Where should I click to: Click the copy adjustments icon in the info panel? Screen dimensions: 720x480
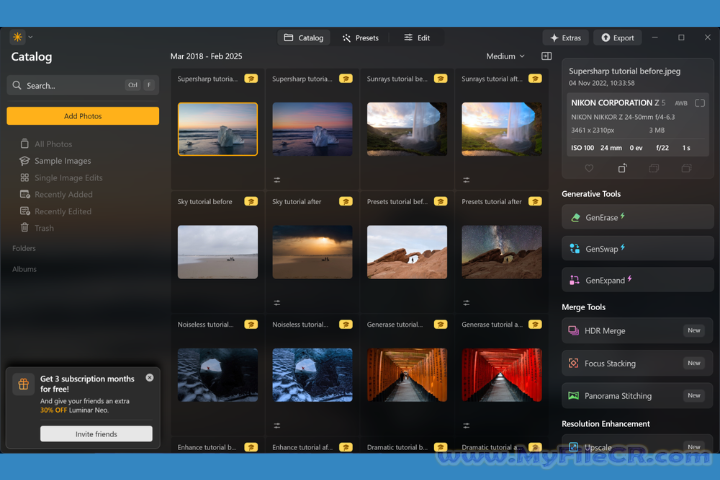[x=654, y=169]
